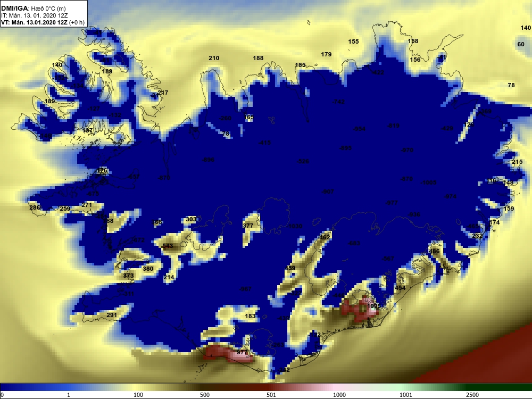The height and width of the screenshot is (399, 532).
Task: Click the 271 value label
Action: [x=87, y=205]
